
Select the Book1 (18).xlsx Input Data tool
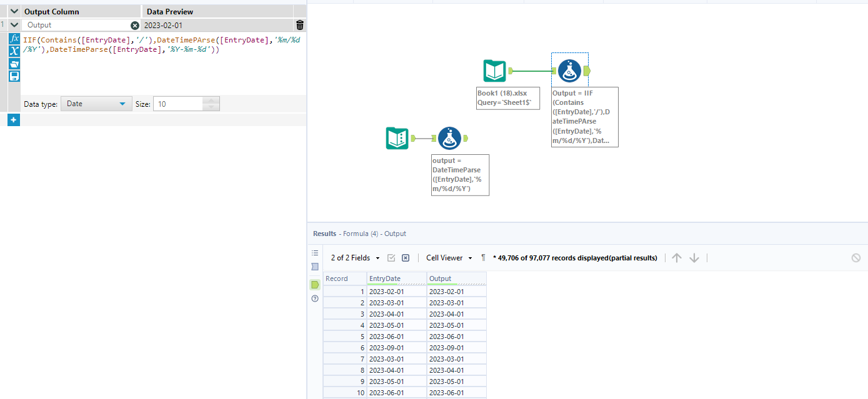494,71
